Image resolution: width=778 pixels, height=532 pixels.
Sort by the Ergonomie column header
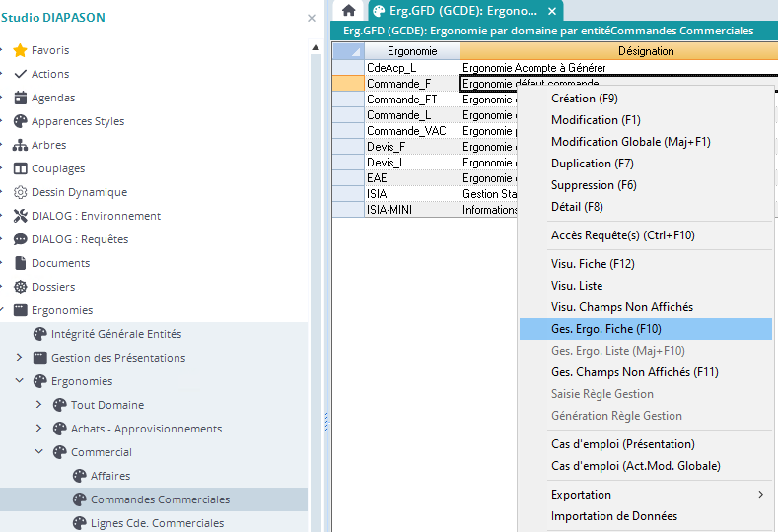tap(411, 51)
